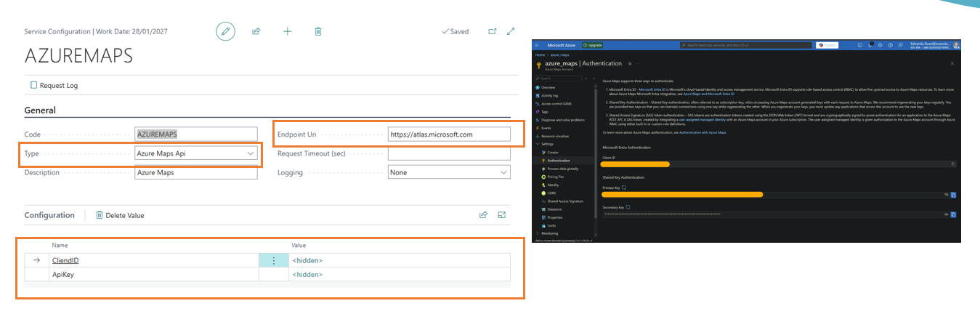This screenshot has width=980, height=314.
Task: Click the Azure top search bar
Action: click(x=745, y=45)
